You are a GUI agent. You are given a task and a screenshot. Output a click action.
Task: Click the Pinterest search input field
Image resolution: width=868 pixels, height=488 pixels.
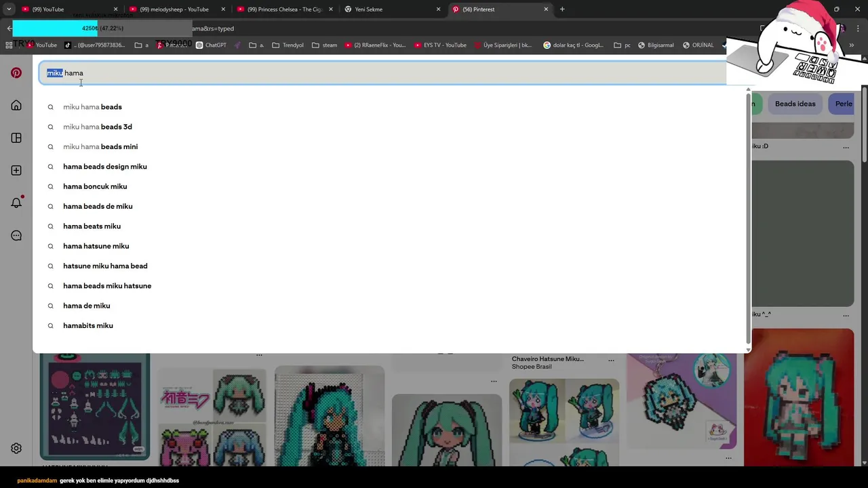pos(383,73)
